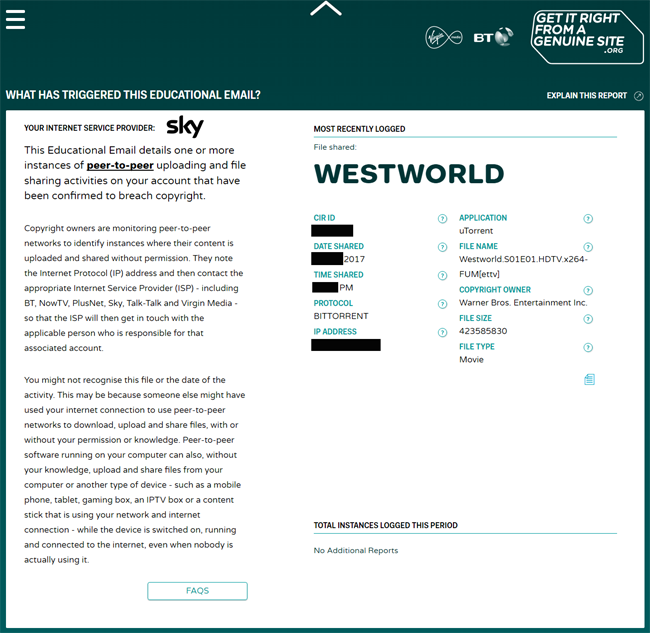Screen dimensions: 650x633
Task: Click 'What has triggered this educational email?' heading
Action: (133, 95)
